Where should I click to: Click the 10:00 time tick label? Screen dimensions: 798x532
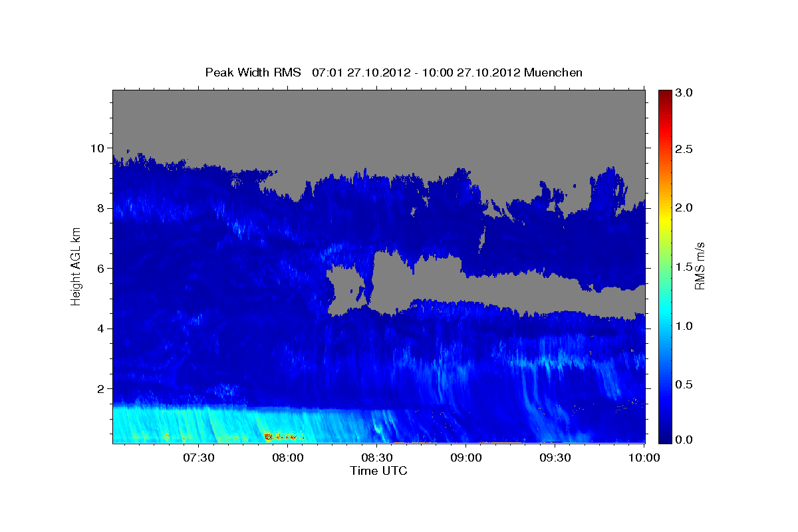click(x=644, y=458)
